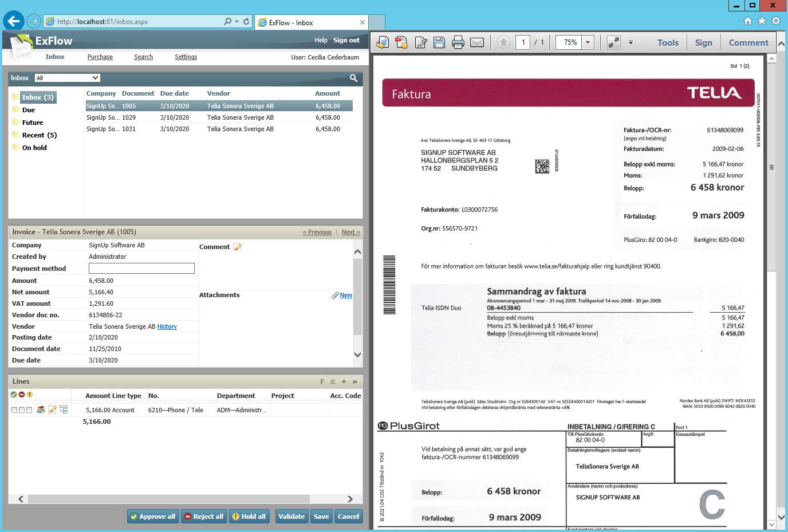
Task: Click the yellow hold header icon in Lines
Action: pyautogui.click(x=30, y=395)
